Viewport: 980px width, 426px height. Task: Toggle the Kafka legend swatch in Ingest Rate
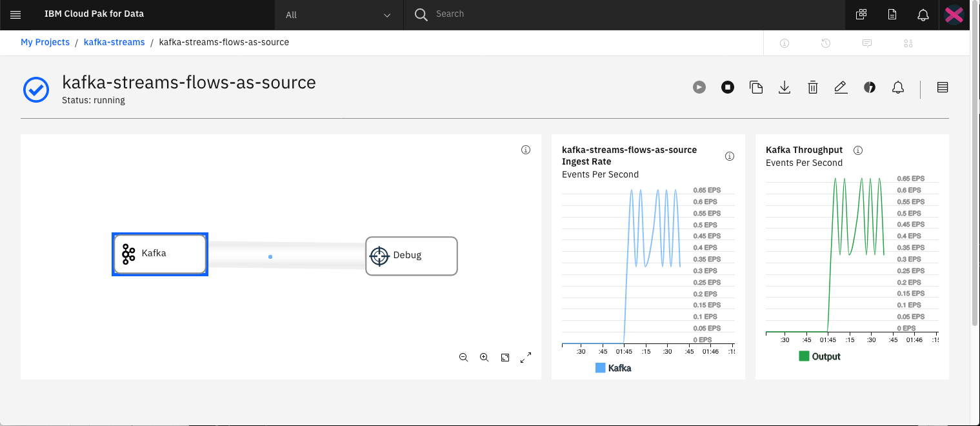click(601, 368)
